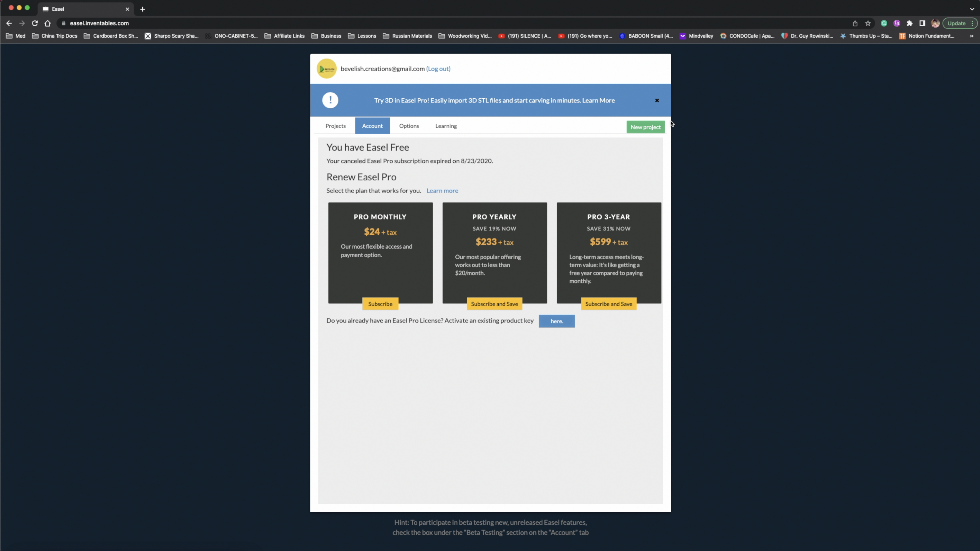Open the extensions puzzle icon
This screenshot has width=980, height=551.
[909, 23]
